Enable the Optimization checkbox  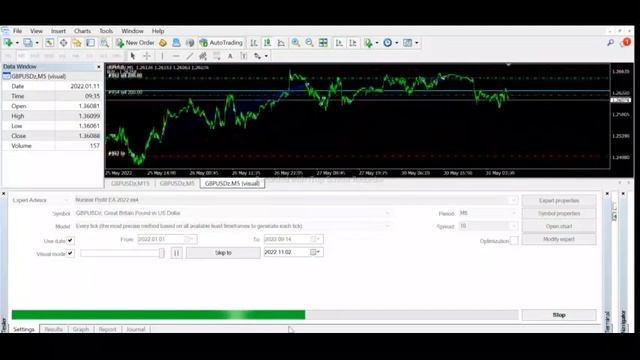coord(514,241)
